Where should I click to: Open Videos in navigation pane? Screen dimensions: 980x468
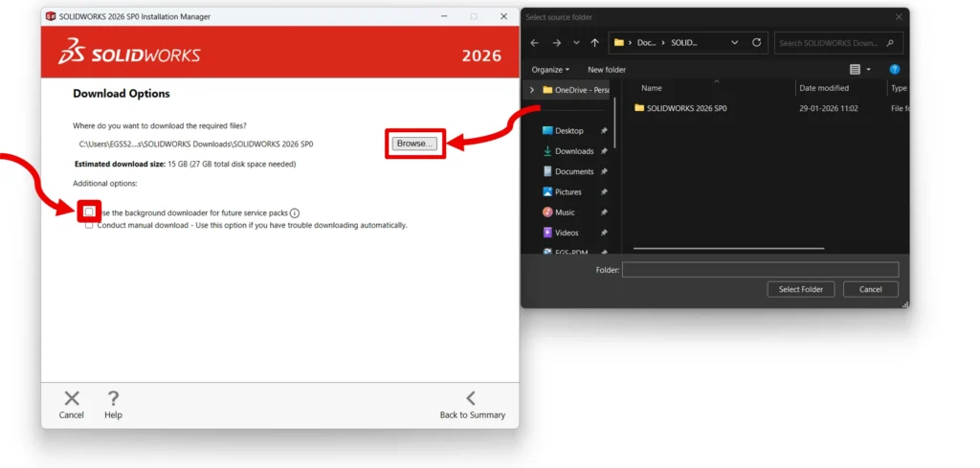pos(561,234)
